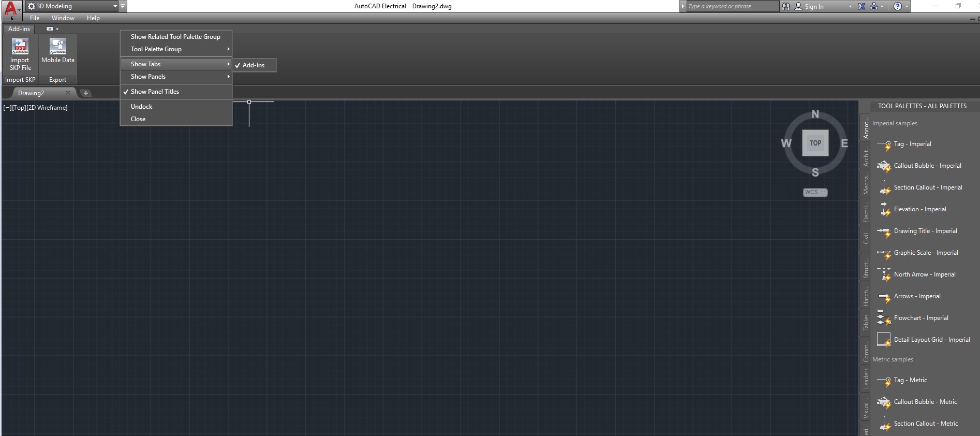Open the Civil palette tab

pos(865,239)
